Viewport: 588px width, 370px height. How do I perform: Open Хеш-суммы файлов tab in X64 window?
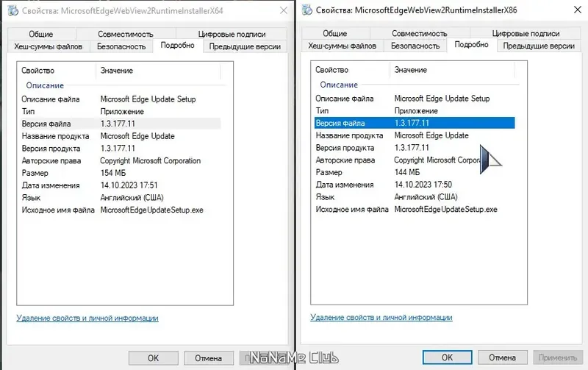point(49,46)
